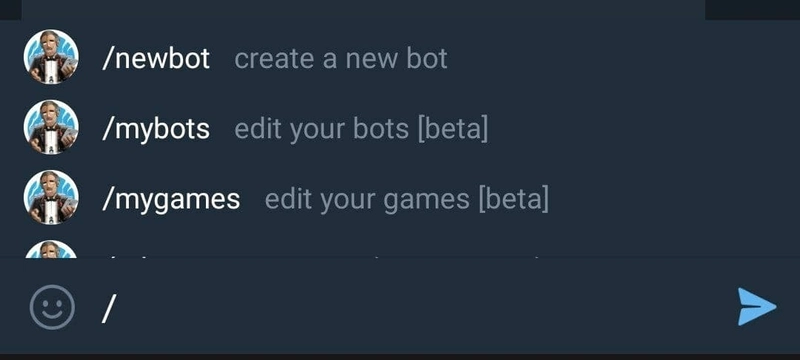Tap BotFather avatar beside /mygames

(x=51, y=197)
